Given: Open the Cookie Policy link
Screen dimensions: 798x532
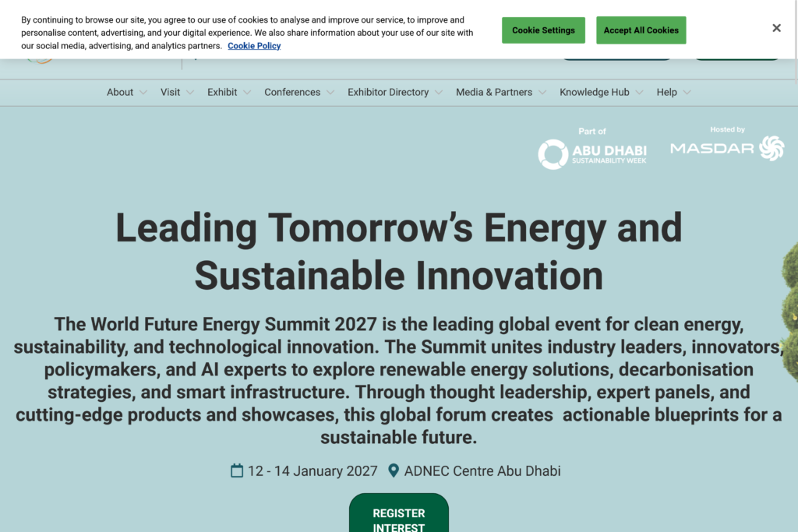Looking at the screenshot, I should pos(254,46).
